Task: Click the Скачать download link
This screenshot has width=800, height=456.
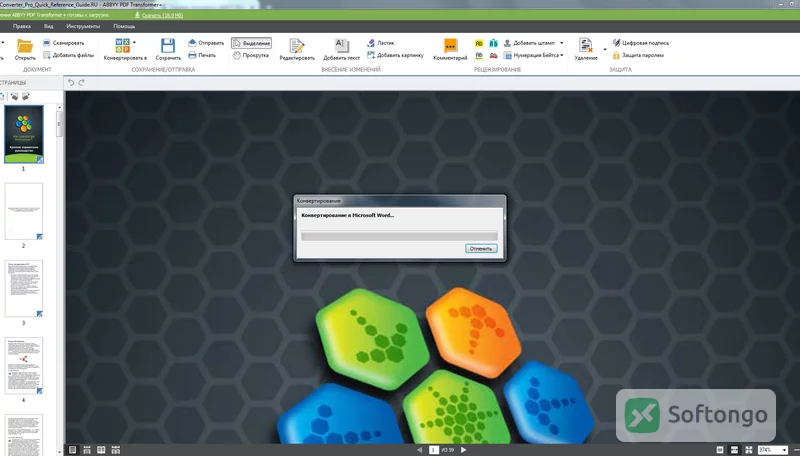Action: (162, 15)
